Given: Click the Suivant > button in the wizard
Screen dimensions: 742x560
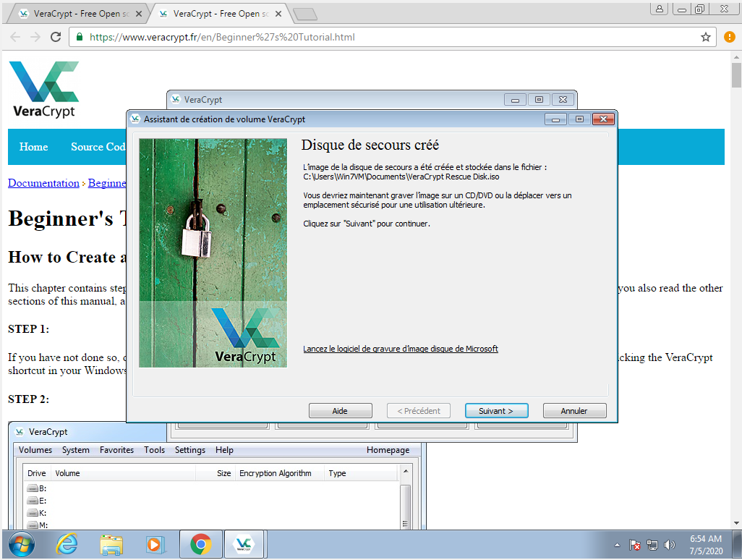Looking at the screenshot, I should coord(496,410).
